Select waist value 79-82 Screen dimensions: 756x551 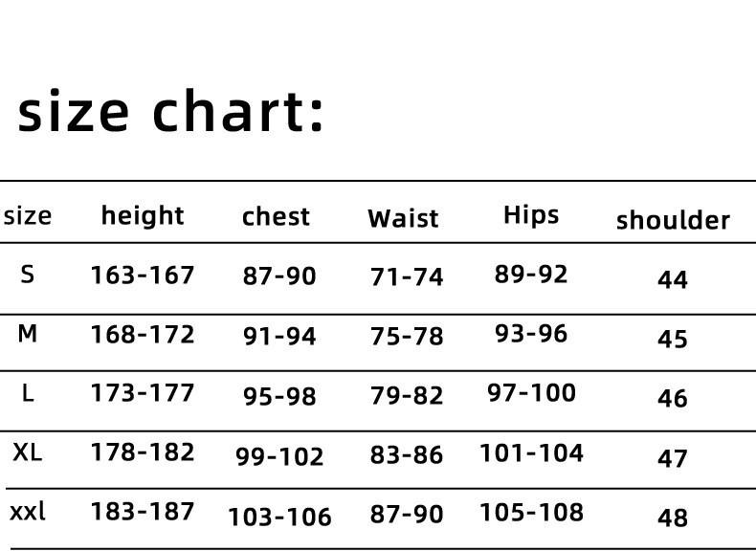click(x=407, y=395)
